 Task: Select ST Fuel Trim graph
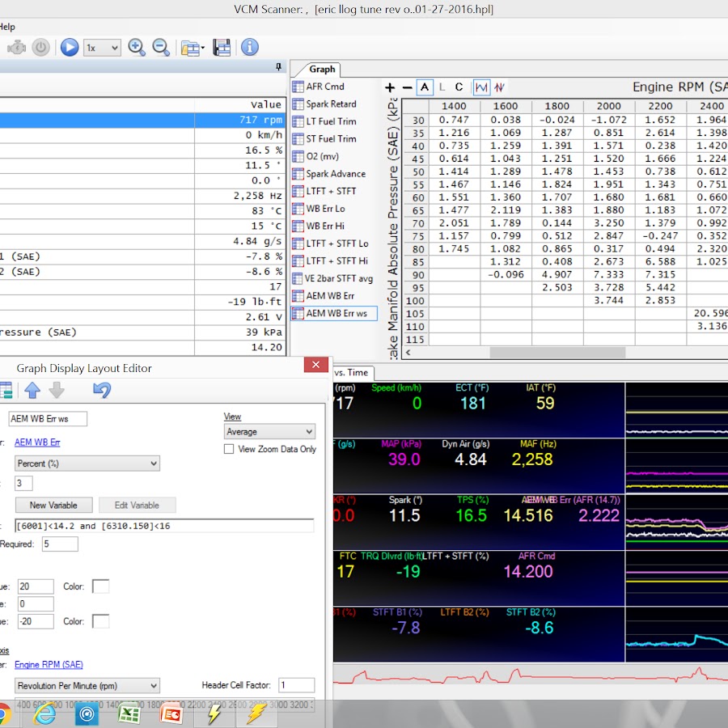tap(331, 139)
